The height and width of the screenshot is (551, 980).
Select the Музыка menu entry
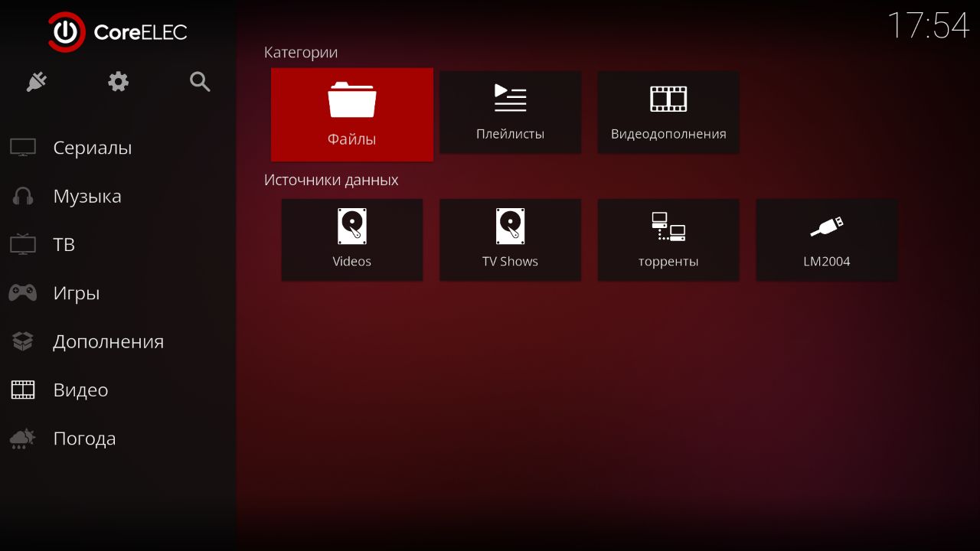tap(118, 196)
